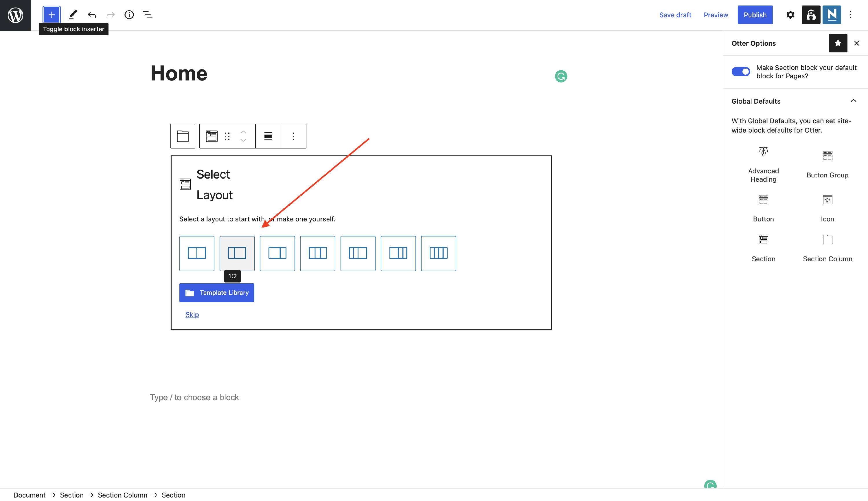This screenshot has width=868, height=501.
Task: Open block toolbar three-dot options menu
Action: 293,136
